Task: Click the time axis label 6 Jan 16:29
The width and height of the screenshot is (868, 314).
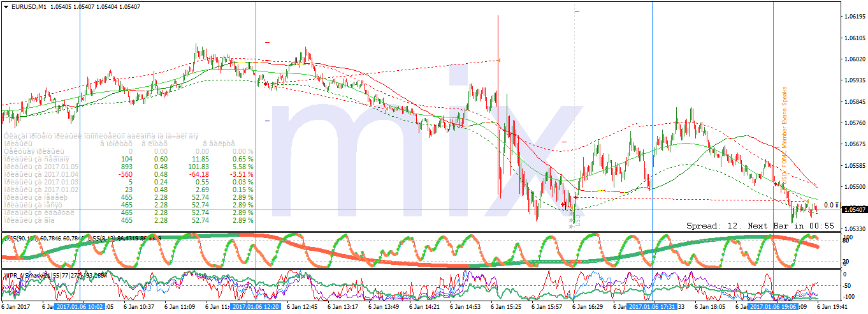Action: pos(588,307)
